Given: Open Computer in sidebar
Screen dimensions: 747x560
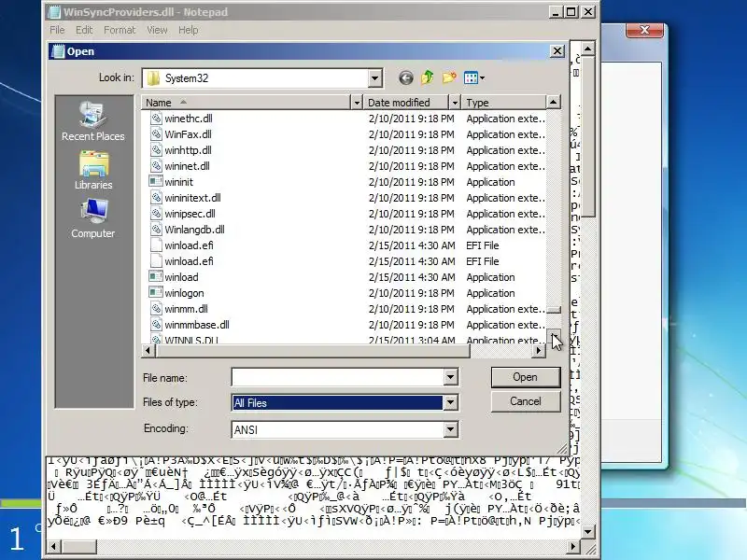Looking at the screenshot, I should [92, 218].
